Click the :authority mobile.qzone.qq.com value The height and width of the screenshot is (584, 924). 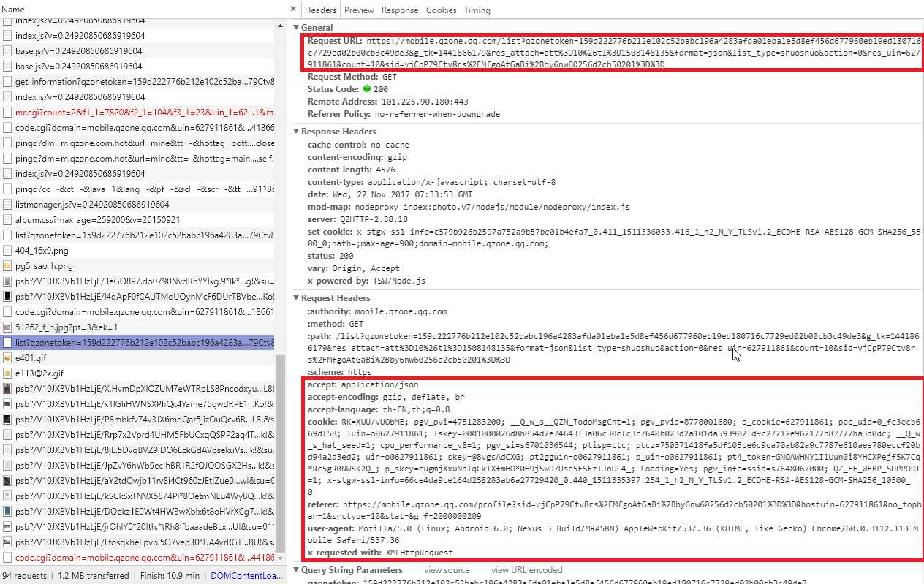(x=401, y=311)
